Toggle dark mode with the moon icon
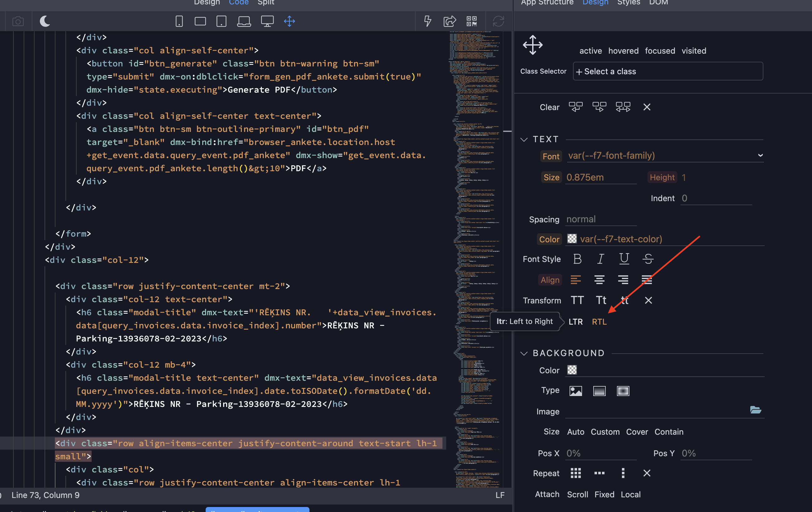The height and width of the screenshot is (512, 812). pos(45,21)
